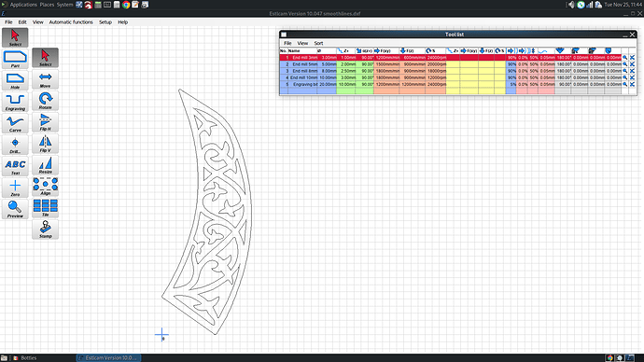Open the Align tool
Viewport: 644px width, 362px height.
point(45,187)
